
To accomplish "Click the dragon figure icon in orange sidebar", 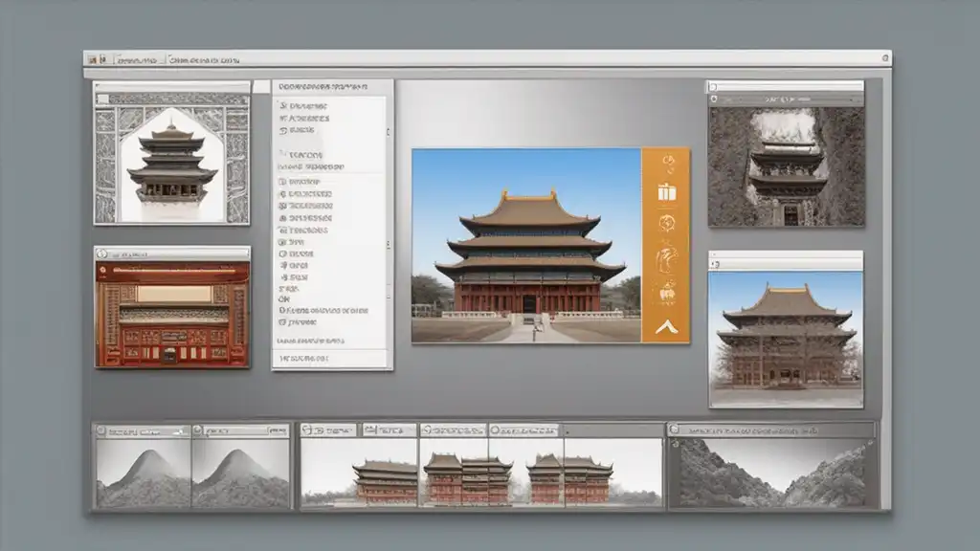I will coord(666,258).
